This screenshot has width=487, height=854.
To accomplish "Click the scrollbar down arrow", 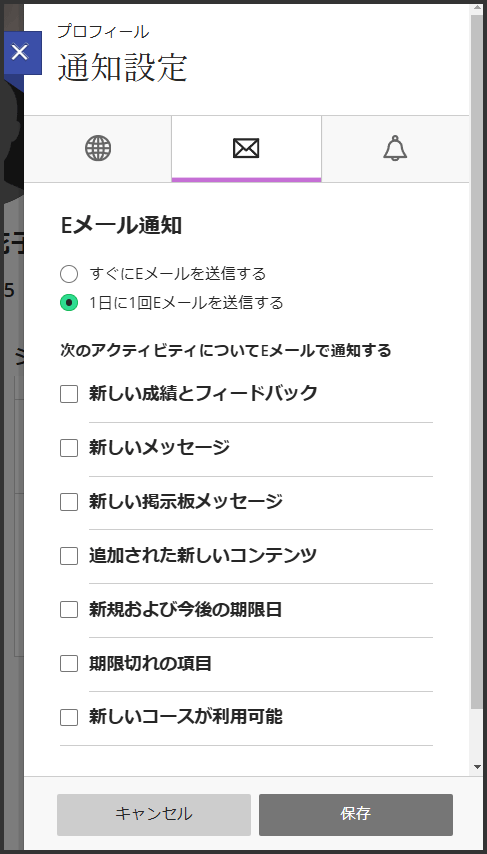I will 476,768.
